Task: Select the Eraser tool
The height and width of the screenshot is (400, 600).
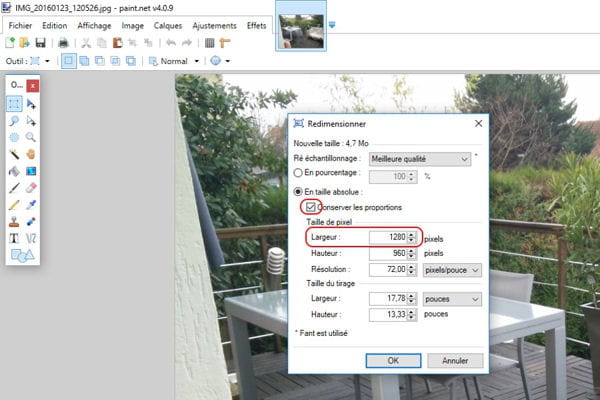Action: point(31,188)
